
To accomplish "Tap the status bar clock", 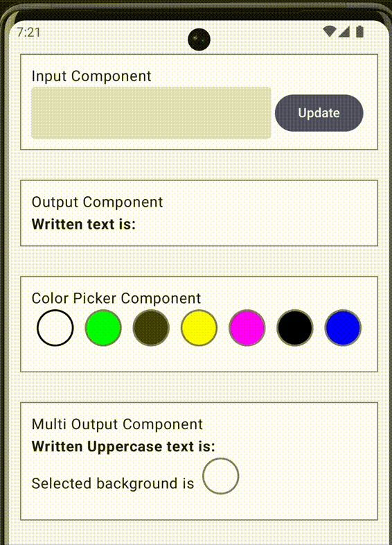I will tap(28, 33).
